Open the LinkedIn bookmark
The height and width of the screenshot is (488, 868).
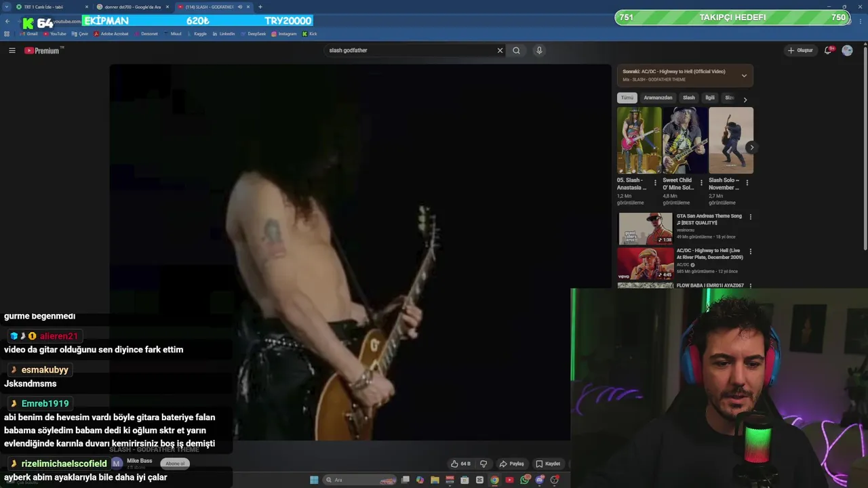(x=223, y=34)
